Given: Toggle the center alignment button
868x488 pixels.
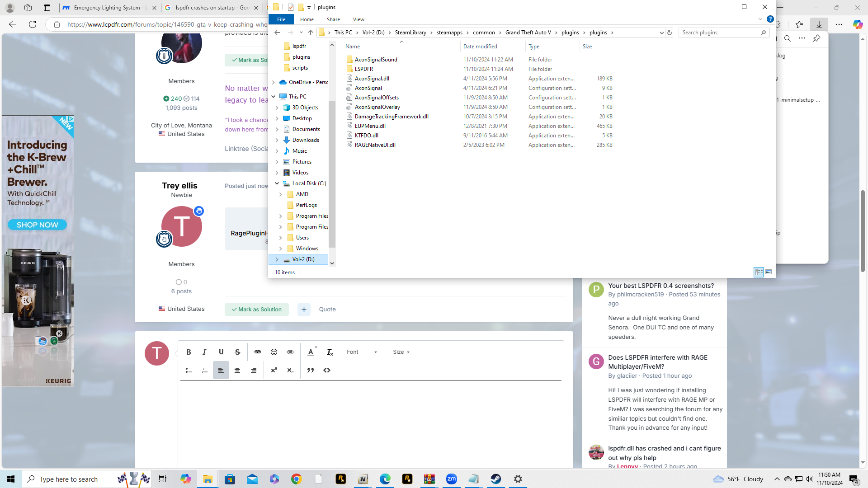Looking at the screenshot, I should 237,370.
